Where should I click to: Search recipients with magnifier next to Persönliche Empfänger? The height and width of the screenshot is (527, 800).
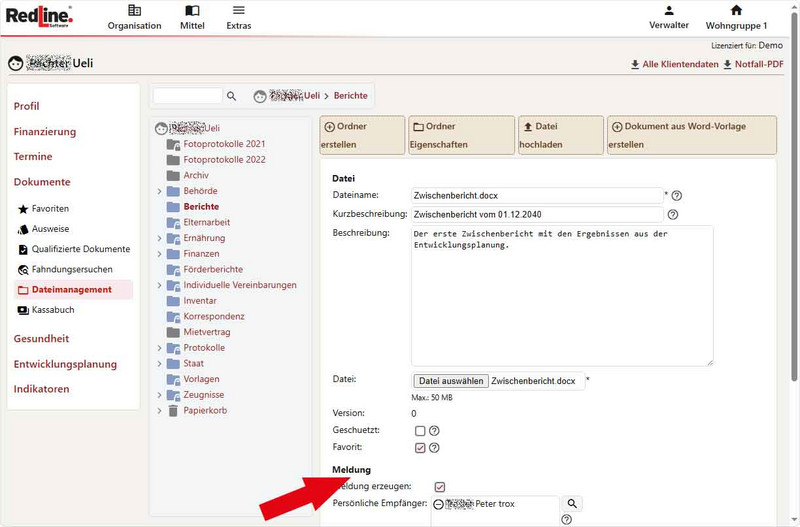[x=573, y=504]
